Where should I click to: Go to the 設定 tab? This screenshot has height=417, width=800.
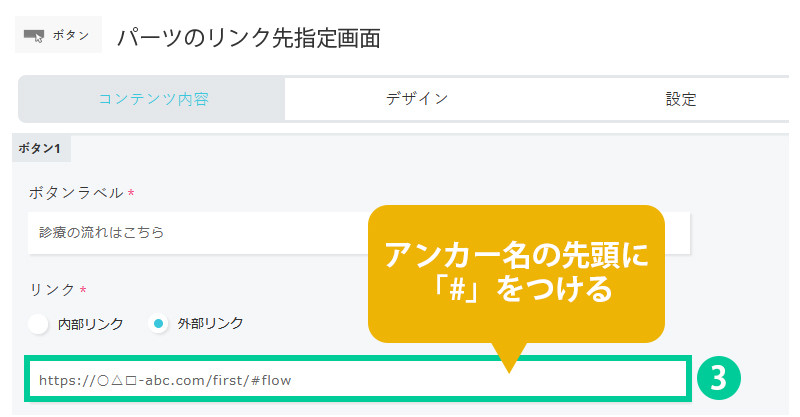click(x=681, y=99)
